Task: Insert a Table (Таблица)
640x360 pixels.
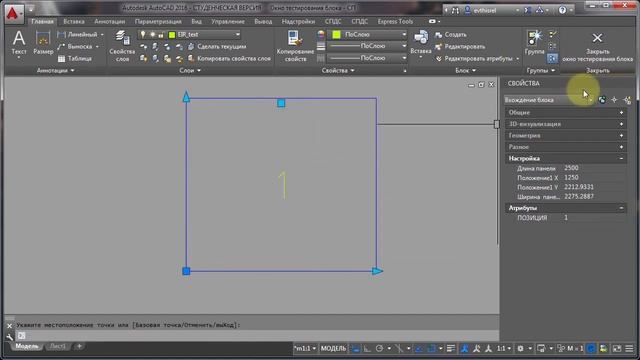Action: point(75,58)
